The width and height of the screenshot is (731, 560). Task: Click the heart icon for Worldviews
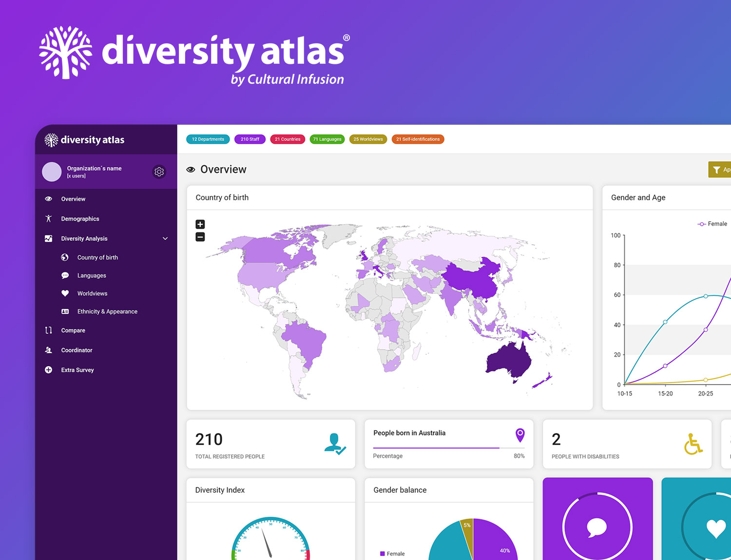click(x=65, y=293)
